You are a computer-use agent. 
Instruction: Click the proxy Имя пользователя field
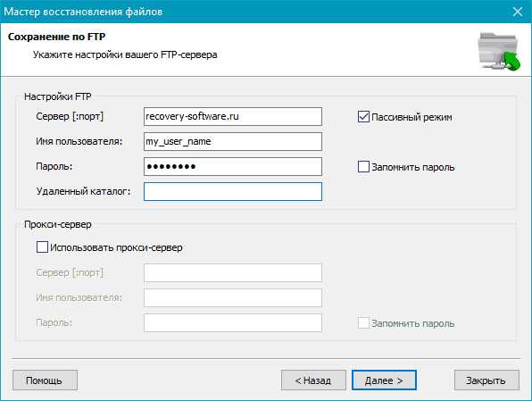tap(233, 297)
